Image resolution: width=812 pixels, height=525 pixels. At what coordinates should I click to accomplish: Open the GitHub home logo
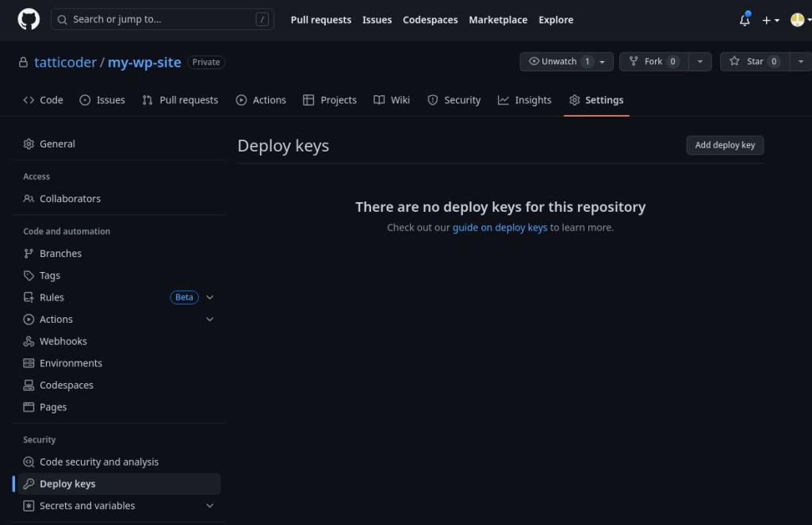tap(29, 20)
